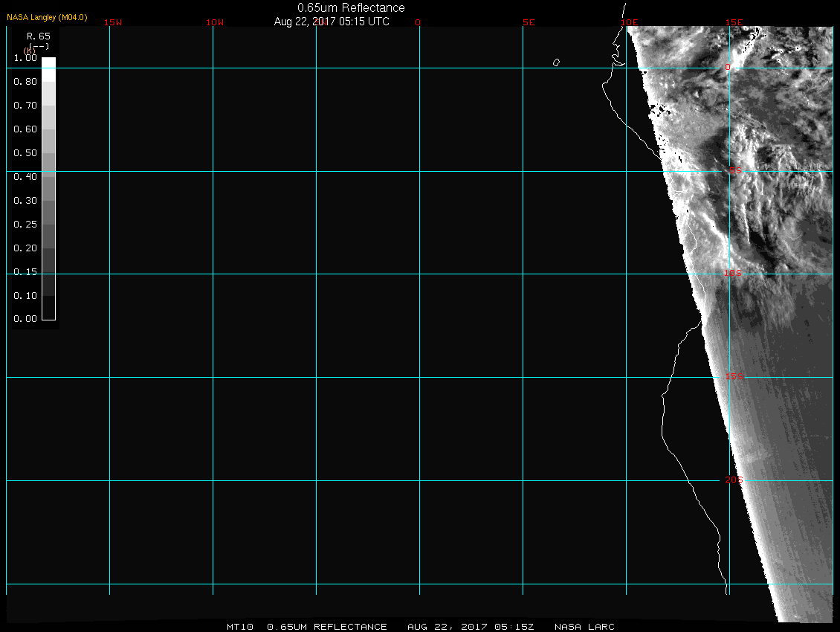
Task: Click the NASA Langley (M04.0) label
Action: coord(46,16)
